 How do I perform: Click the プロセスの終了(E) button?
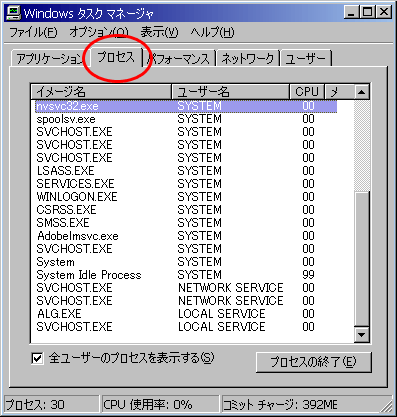[x=313, y=362]
